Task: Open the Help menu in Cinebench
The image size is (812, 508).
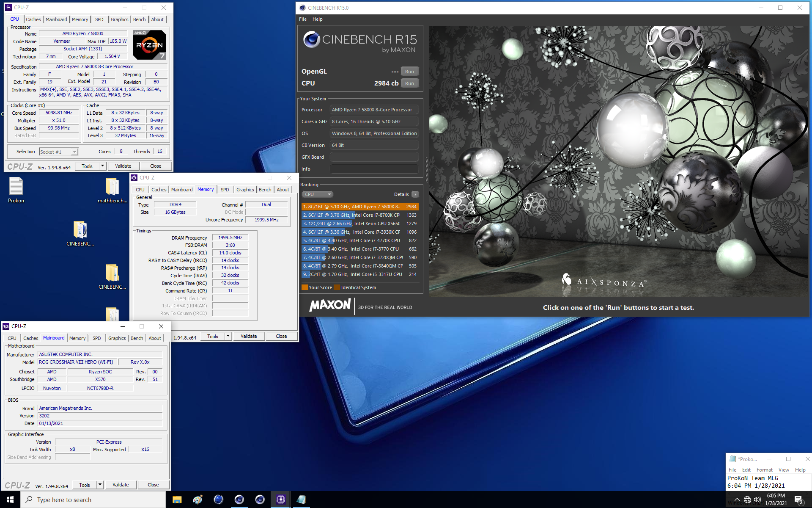Action: (318, 19)
